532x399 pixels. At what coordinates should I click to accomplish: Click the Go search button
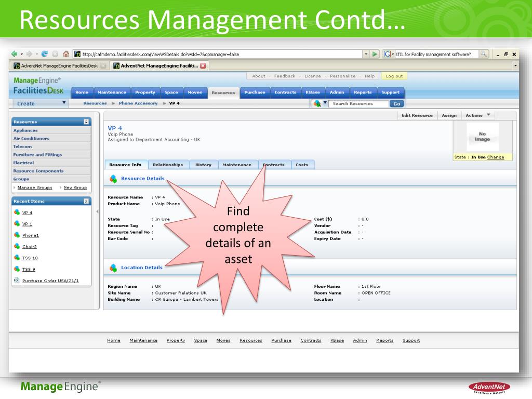(x=396, y=104)
